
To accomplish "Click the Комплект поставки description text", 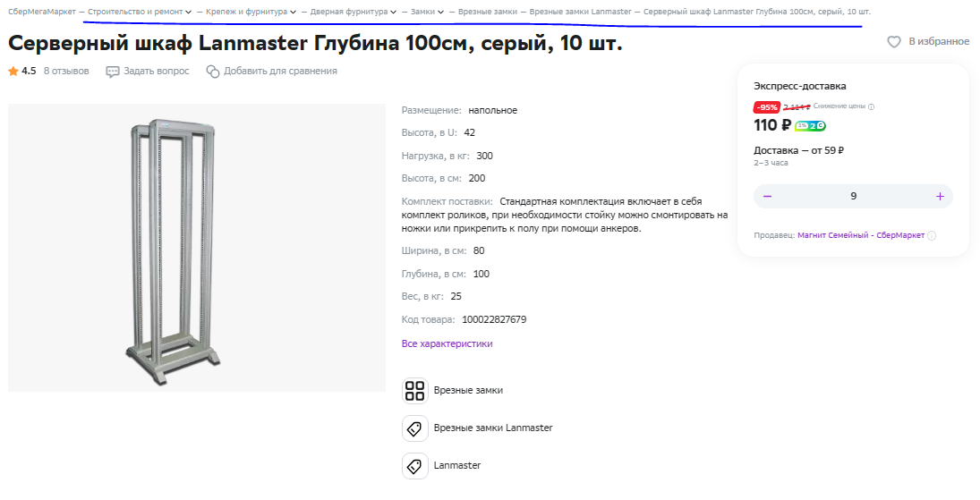I will 565,216.
